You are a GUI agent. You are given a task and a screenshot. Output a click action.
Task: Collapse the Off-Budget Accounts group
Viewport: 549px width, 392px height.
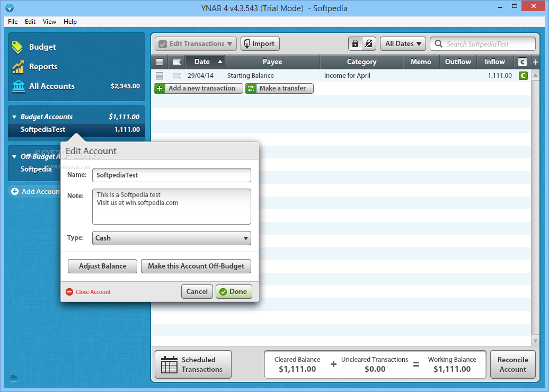tap(14, 156)
